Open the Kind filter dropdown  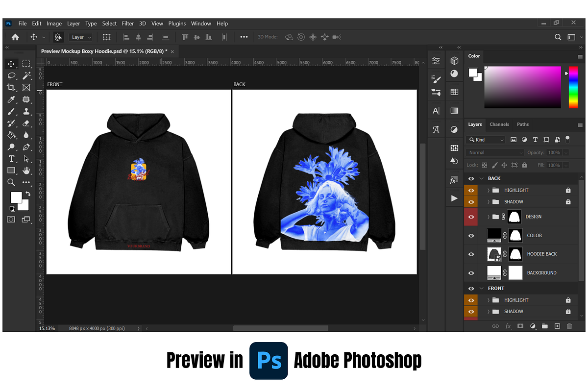486,140
